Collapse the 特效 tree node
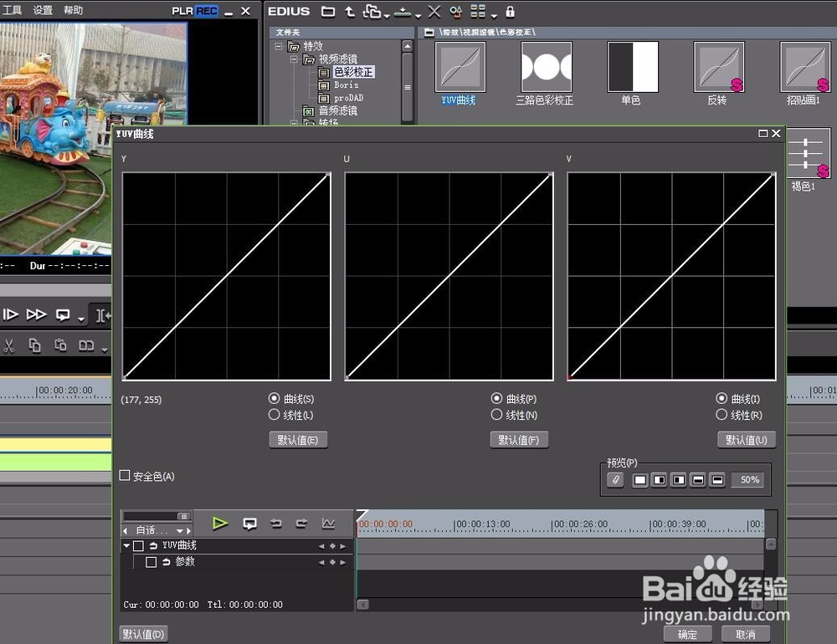Image resolution: width=837 pixels, height=644 pixels. coord(279,47)
